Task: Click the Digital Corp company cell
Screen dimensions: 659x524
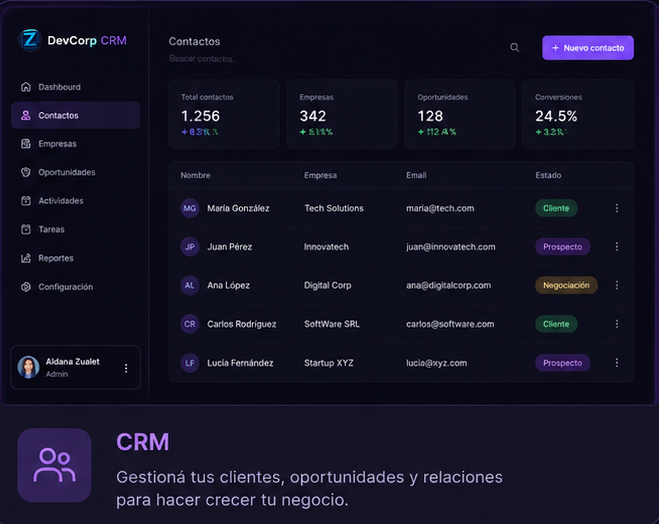Action: click(x=327, y=285)
